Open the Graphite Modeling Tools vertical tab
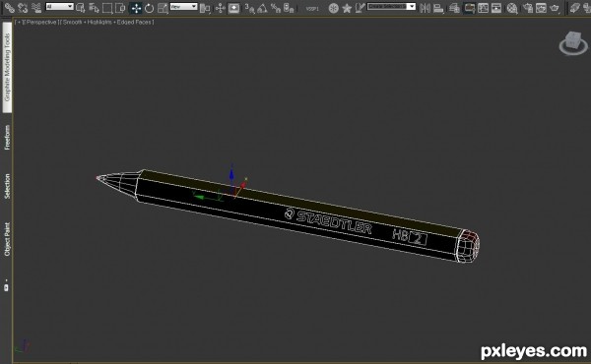Image resolution: width=591 pixels, height=364 pixels. (7, 67)
